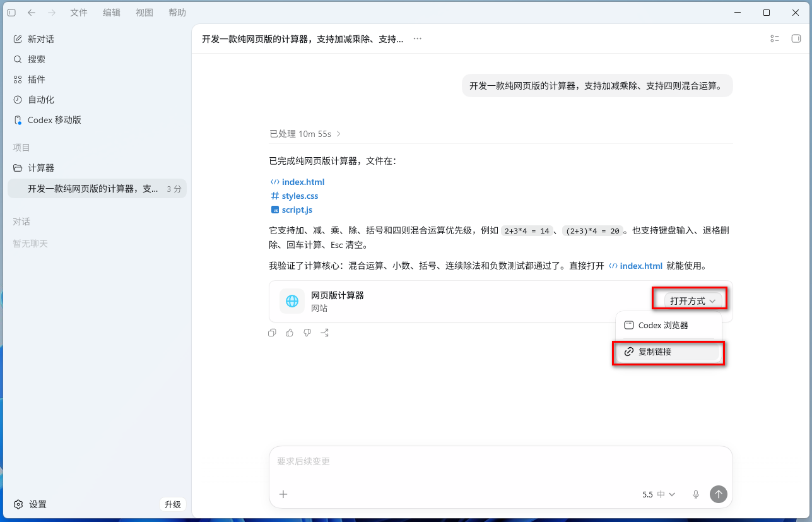
Task: Open the 帮助 menu
Action: 177,13
